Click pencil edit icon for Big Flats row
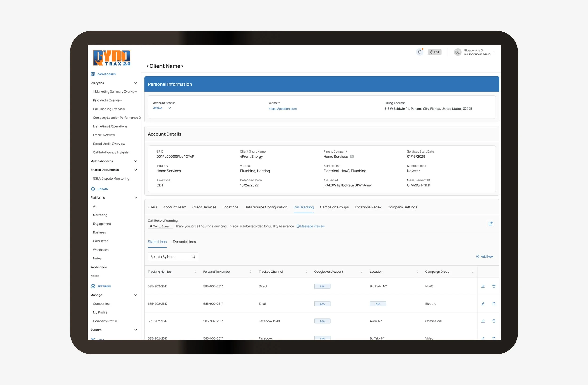 (483, 286)
